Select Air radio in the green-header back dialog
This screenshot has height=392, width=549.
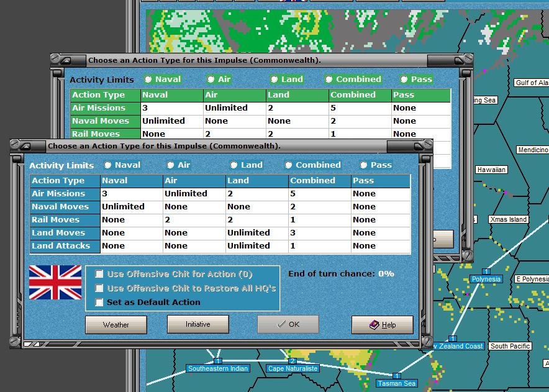211,80
